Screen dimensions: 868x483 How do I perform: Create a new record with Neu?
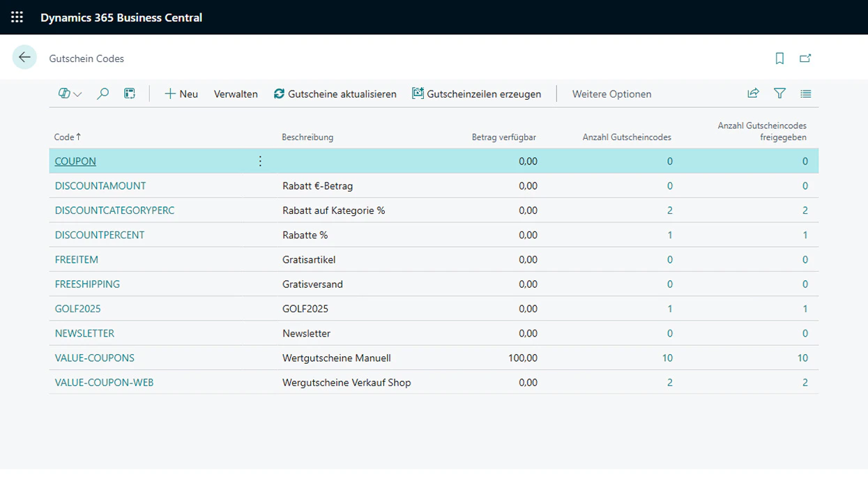click(x=181, y=94)
